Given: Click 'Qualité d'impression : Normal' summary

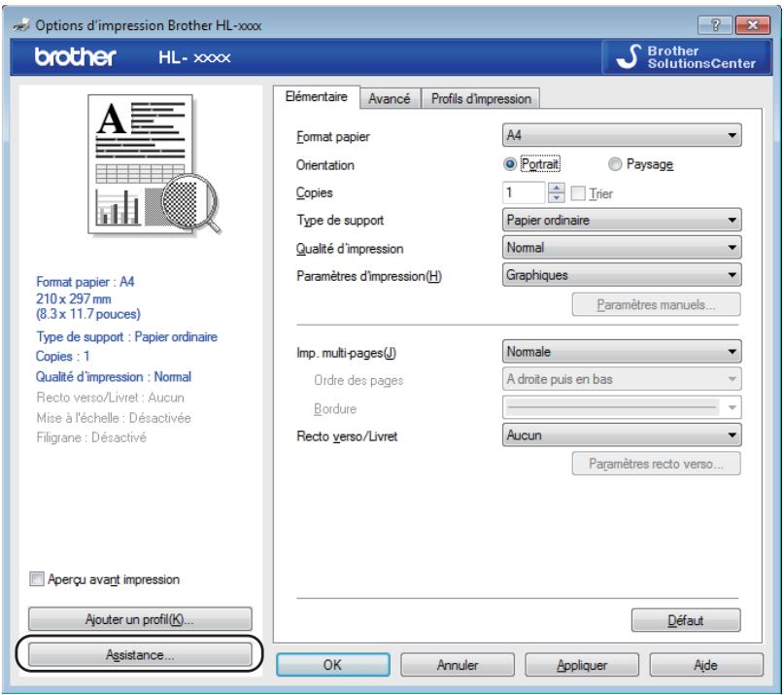Looking at the screenshot, I should coord(114,377).
